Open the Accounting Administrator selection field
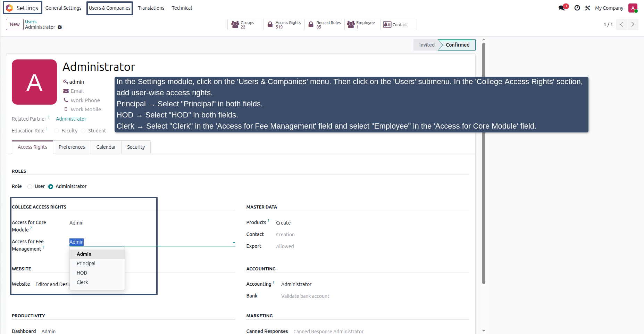Viewport: 644px width, 334px height. [375, 284]
